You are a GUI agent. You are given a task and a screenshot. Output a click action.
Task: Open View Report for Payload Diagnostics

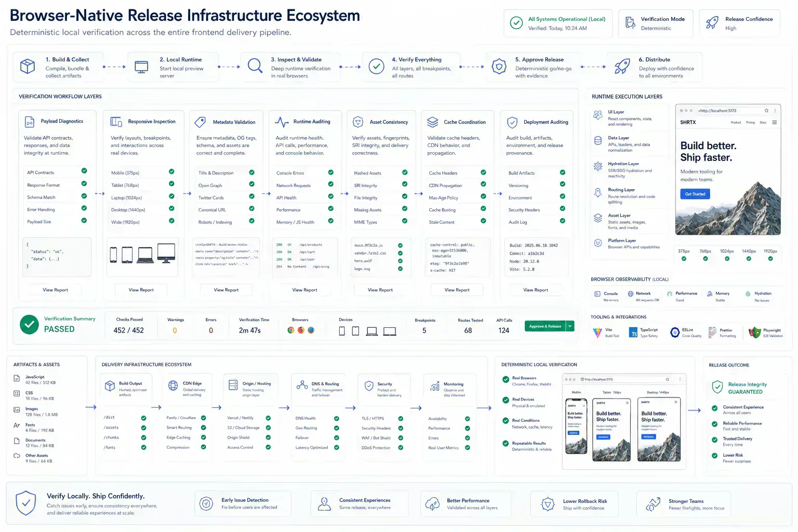[x=55, y=290]
